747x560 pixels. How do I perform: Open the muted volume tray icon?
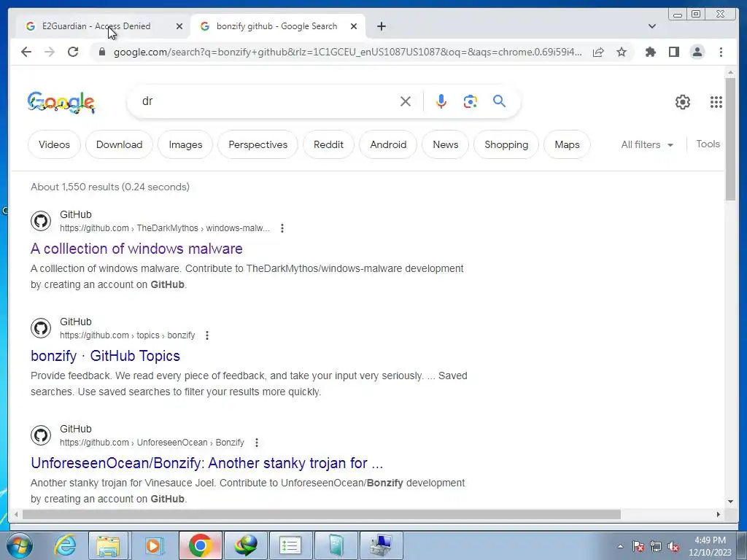point(673,547)
